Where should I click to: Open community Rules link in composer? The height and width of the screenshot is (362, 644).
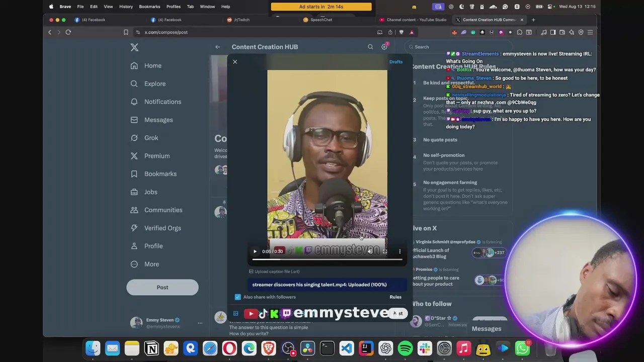click(395, 297)
